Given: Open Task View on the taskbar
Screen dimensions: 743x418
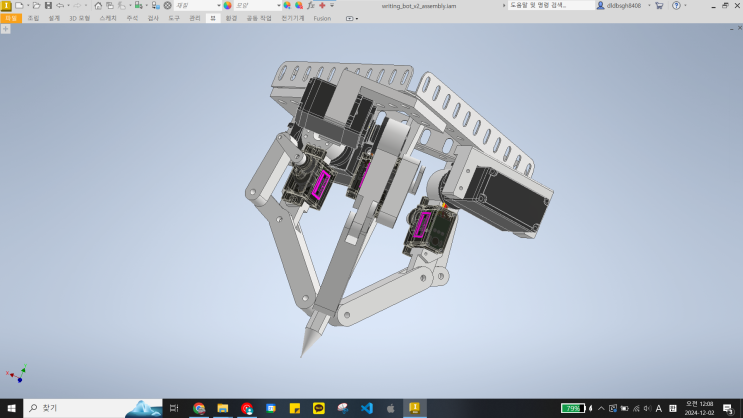Looking at the screenshot, I should pos(174,408).
